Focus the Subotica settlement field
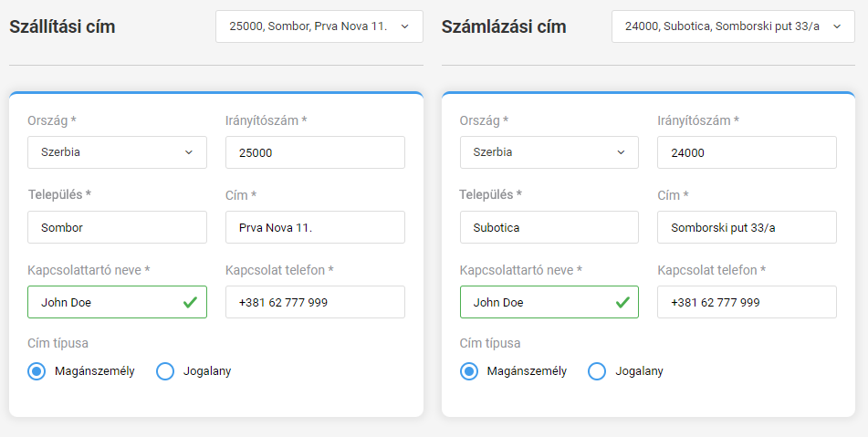The image size is (868, 437). (549, 227)
